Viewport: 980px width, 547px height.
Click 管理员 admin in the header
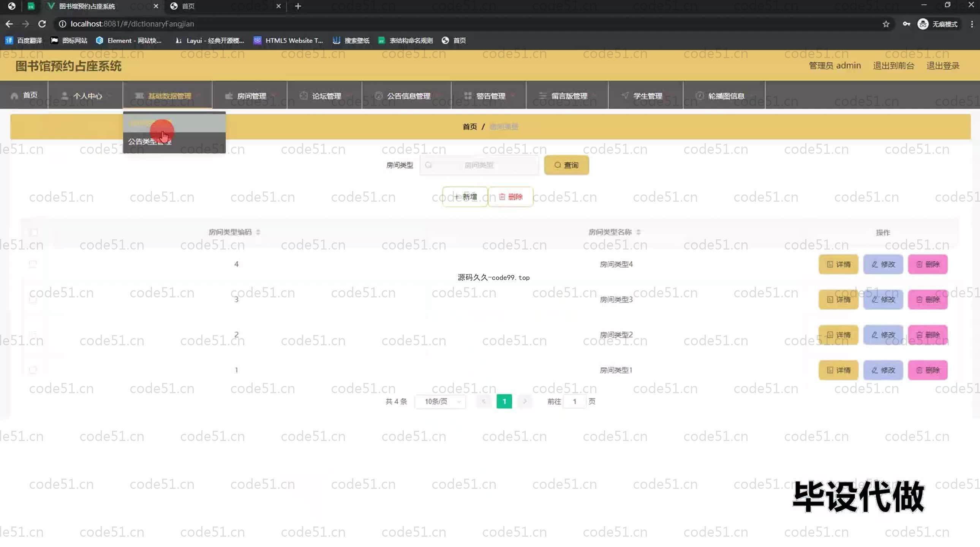coord(835,65)
